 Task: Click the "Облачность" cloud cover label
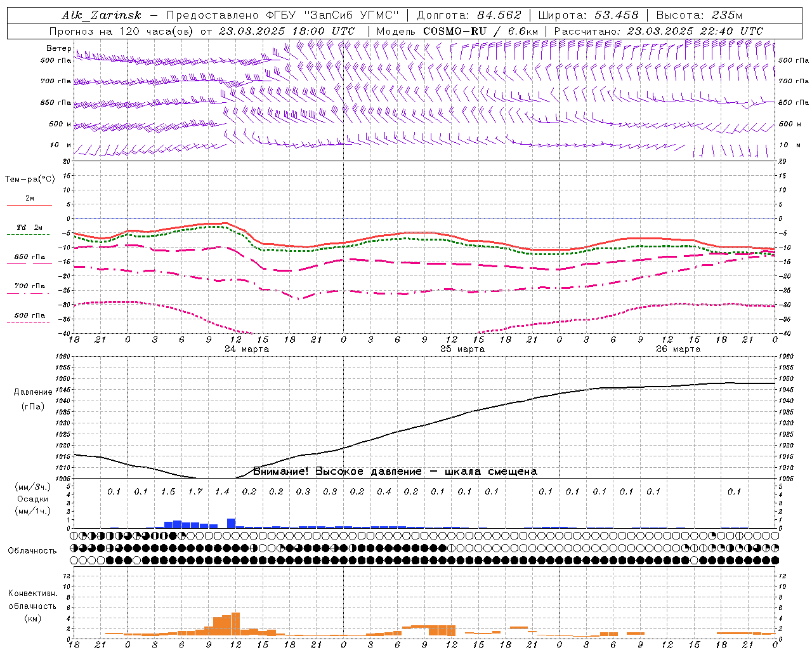[x=32, y=551]
